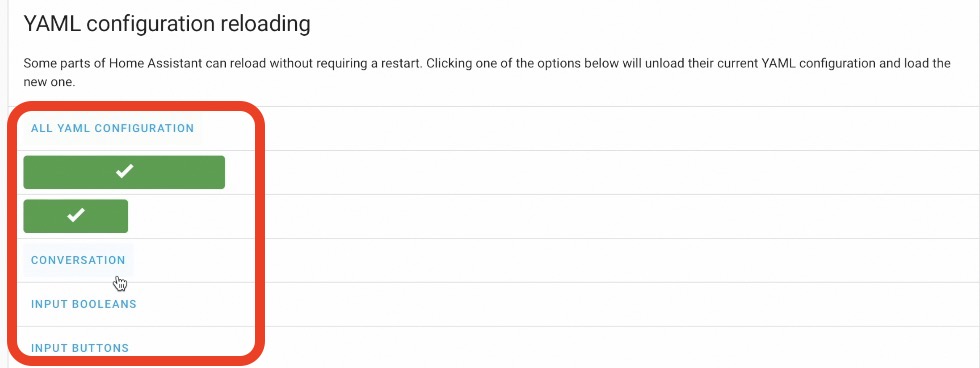
Task: Click the wider green success button
Action: click(124, 172)
